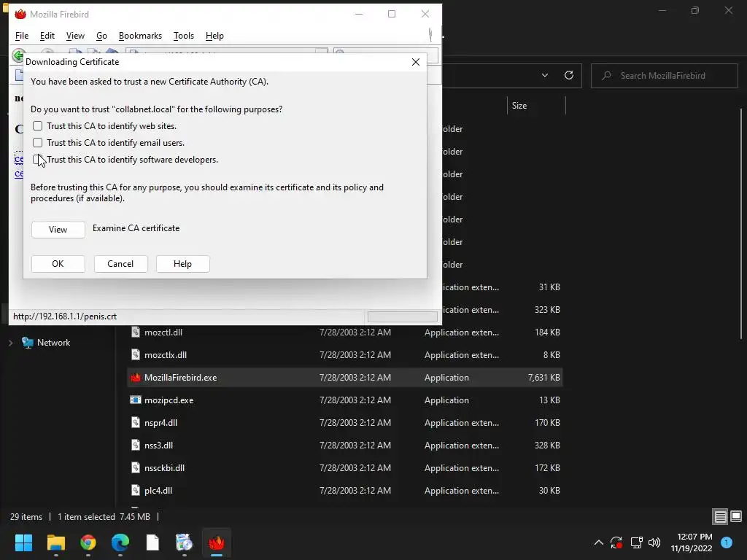This screenshot has width=747, height=560.
Task: Open the Windows Start menu
Action: click(23, 542)
